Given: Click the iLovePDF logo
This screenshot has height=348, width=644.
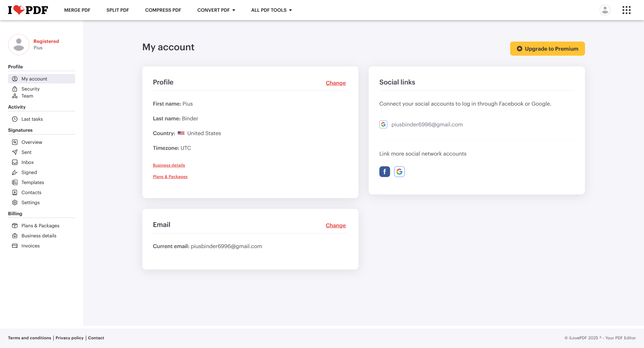Looking at the screenshot, I should (28, 10).
